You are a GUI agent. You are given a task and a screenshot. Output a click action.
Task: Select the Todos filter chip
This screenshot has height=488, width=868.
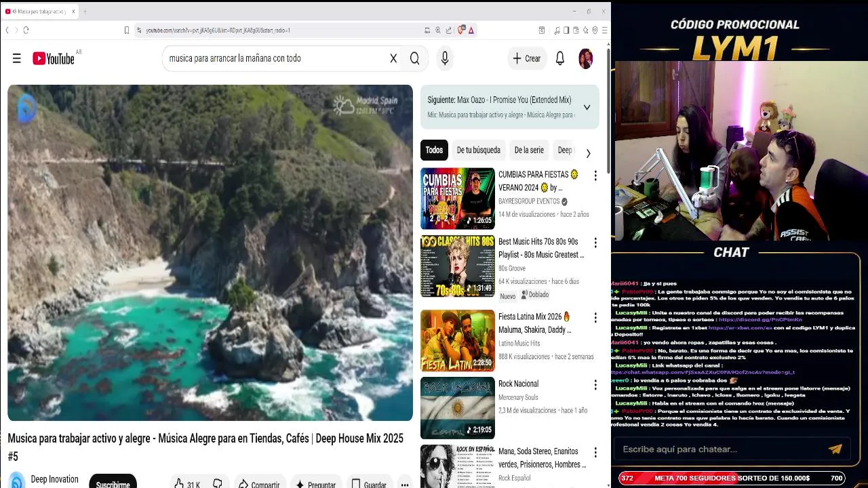(x=434, y=150)
